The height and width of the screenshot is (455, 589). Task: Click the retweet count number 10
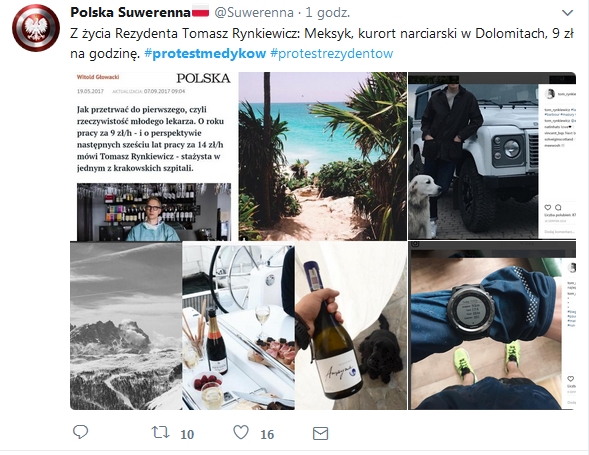(187, 435)
